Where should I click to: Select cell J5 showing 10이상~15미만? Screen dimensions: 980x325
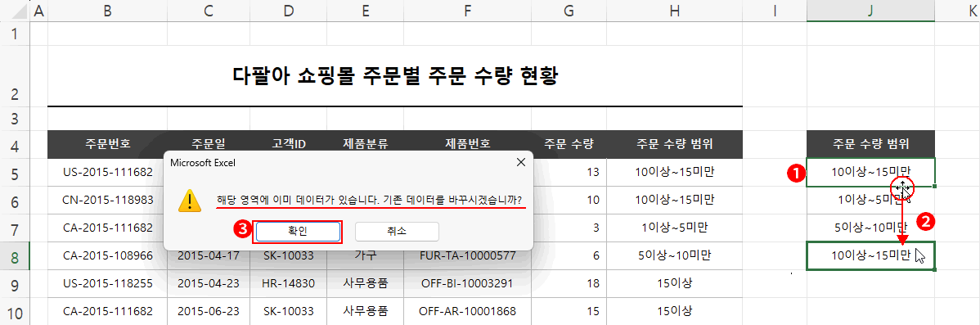tap(870, 172)
